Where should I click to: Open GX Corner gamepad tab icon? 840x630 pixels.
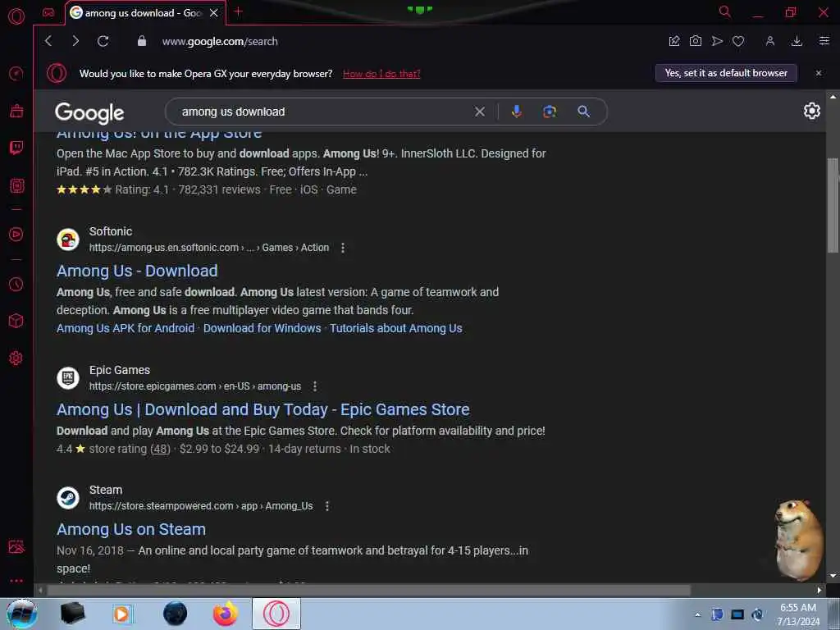tap(48, 13)
